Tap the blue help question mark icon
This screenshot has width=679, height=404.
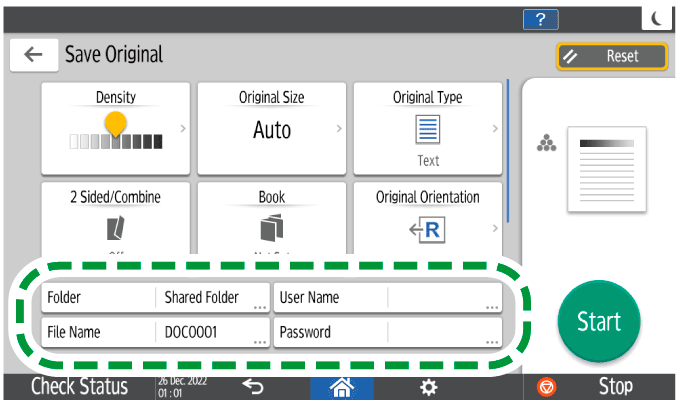tap(541, 20)
